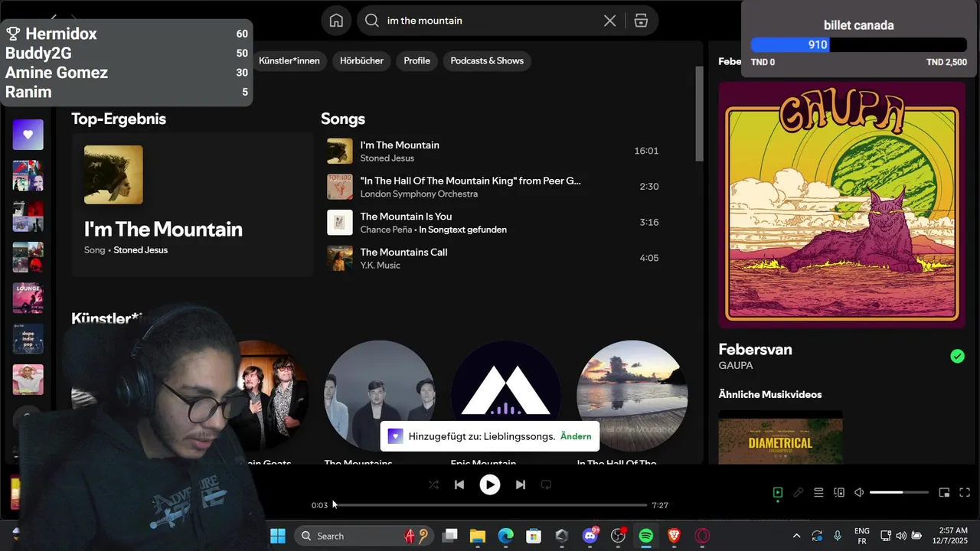This screenshot has width=980, height=551.
Task: Open OBS Studio from taskbar
Action: tap(618, 536)
